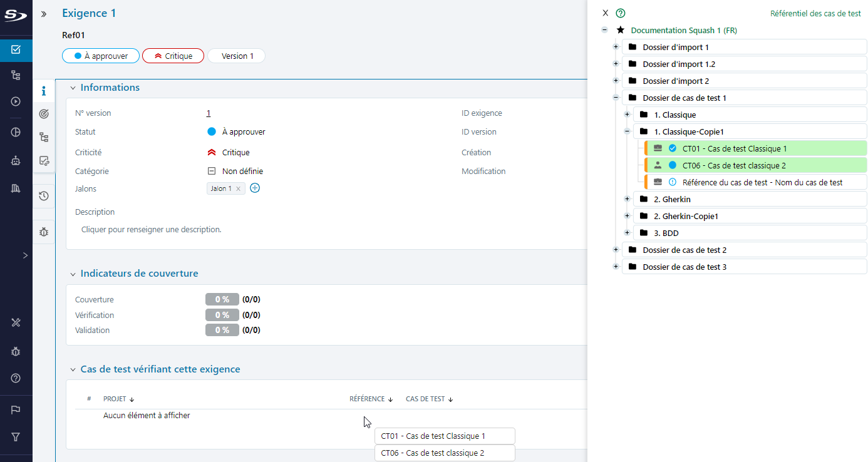Viewport: 868px width, 462px height.
Task: Collapse the Dossier de cas de test 1 folder
Action: tap(616, 98)
